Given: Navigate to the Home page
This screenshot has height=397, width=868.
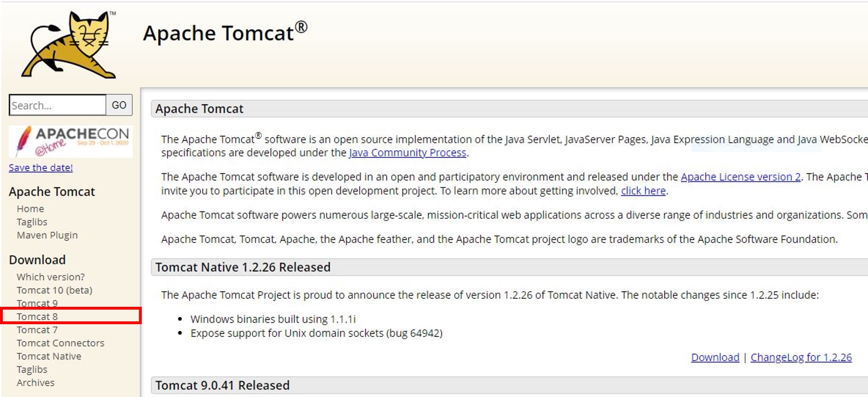Looking at the screenshot, I should pyautogui.click(x=31, y=208).
